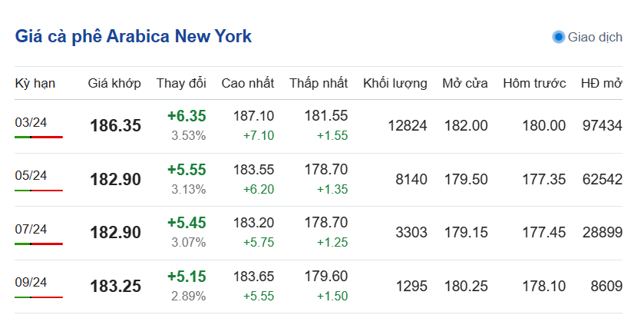Sort by the Kỳ hạn column header

tap(35, 83)
